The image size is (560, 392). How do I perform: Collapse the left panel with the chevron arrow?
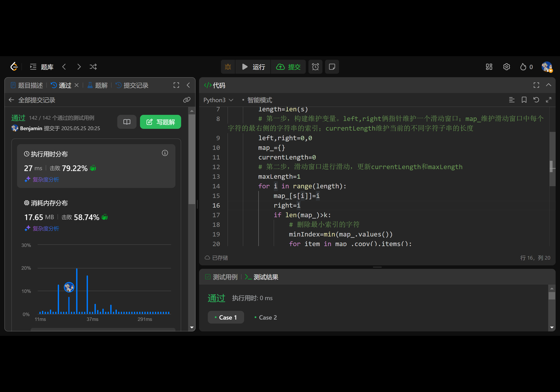point(188,85)
